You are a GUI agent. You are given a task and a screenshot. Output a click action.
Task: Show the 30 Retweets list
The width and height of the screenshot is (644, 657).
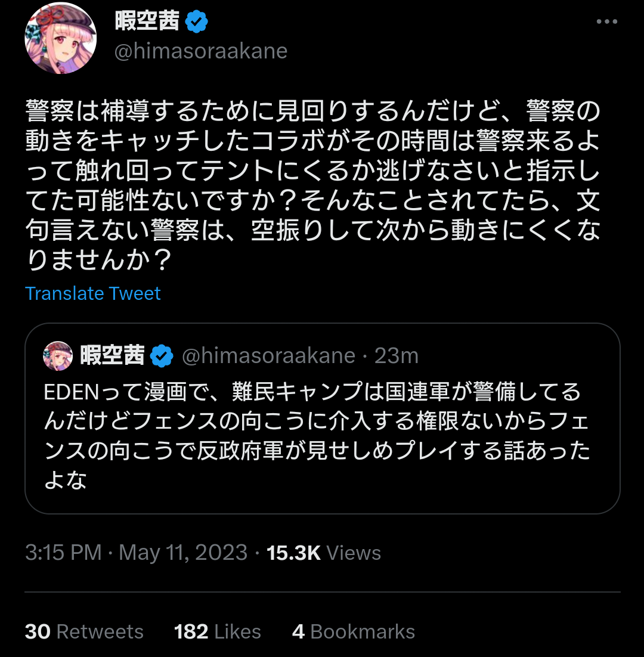point(84,631)
